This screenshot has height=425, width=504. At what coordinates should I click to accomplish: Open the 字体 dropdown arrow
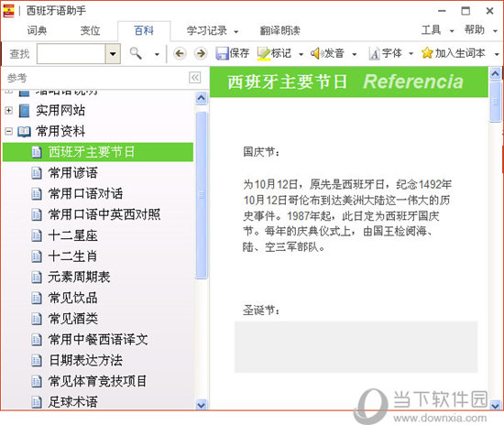[411, 54]
